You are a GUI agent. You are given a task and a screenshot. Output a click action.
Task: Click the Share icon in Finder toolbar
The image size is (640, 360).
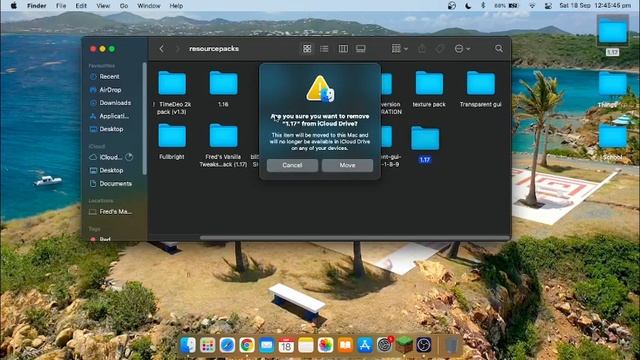(422, 49)
